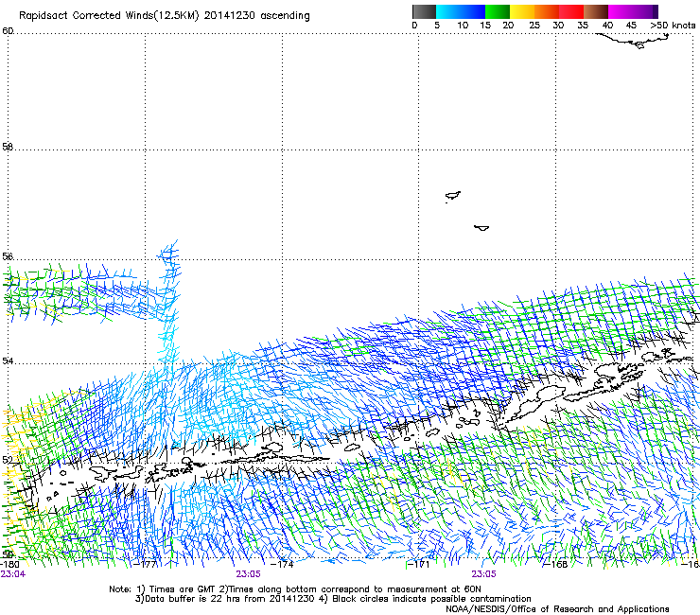Click the chart title 'Rapidsact Corrected Winds(12.5KM)'

[109, 16]
